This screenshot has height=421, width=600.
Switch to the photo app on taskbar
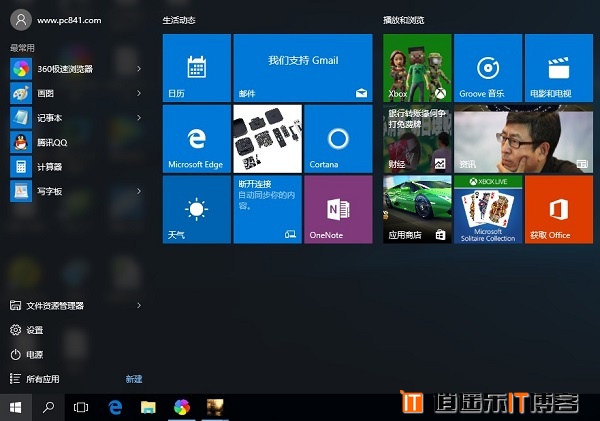tap(215, 408)
